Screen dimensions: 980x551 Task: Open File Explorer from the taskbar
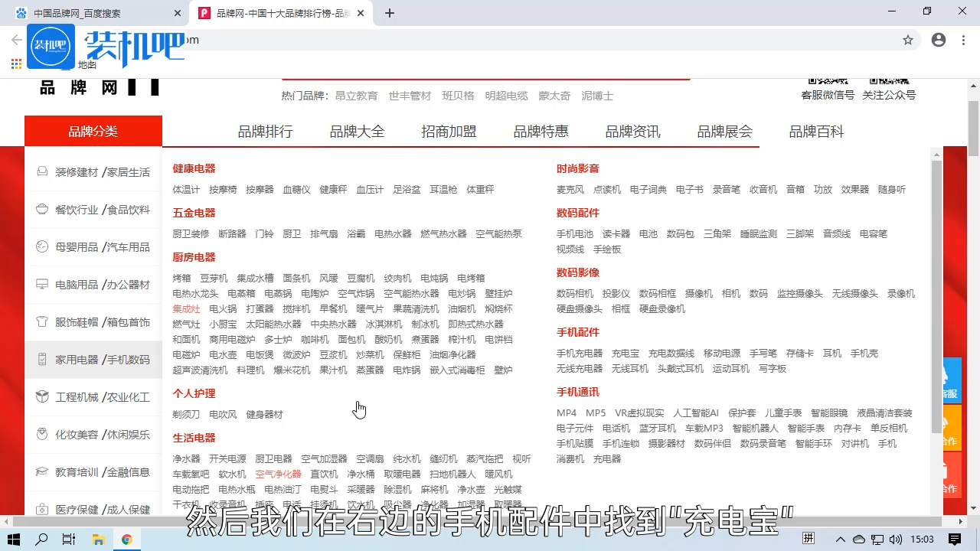(x=98, y=539)
